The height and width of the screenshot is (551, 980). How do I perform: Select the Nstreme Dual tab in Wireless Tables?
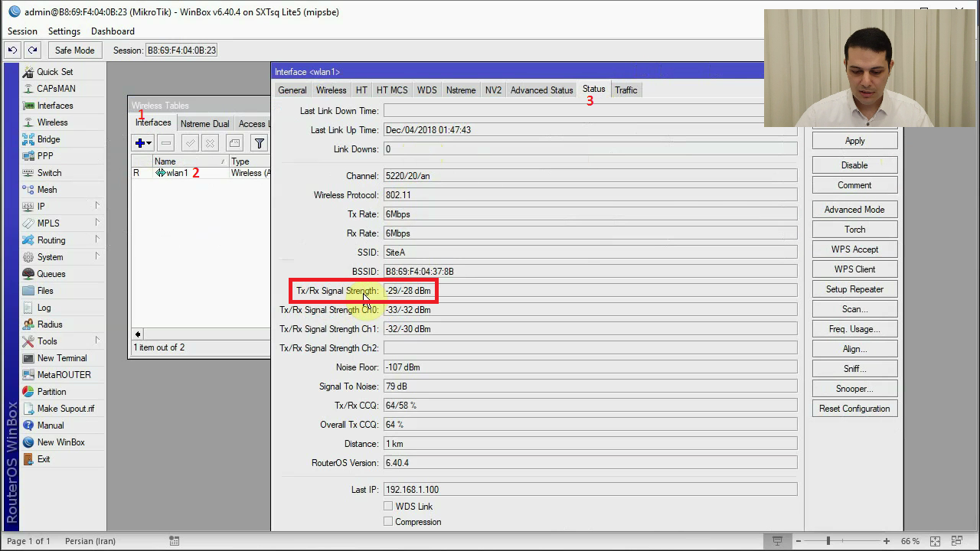(x=204, y=124)
